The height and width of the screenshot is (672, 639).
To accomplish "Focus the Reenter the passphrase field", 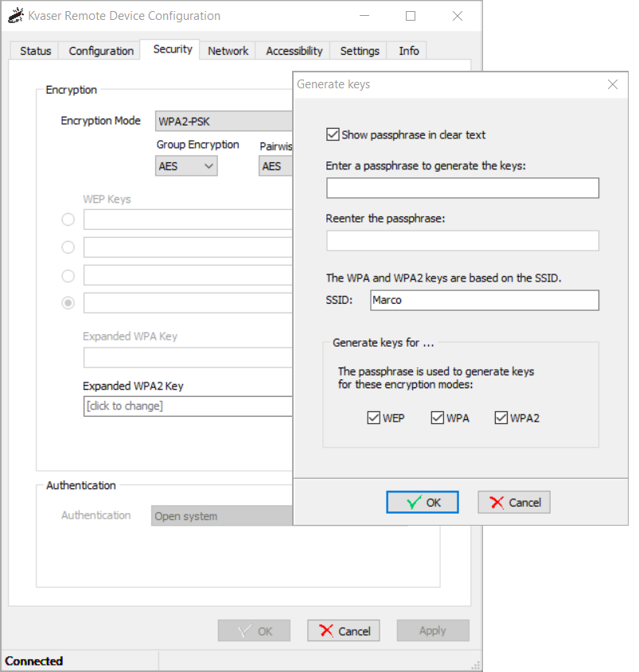I will pos(462,241).
